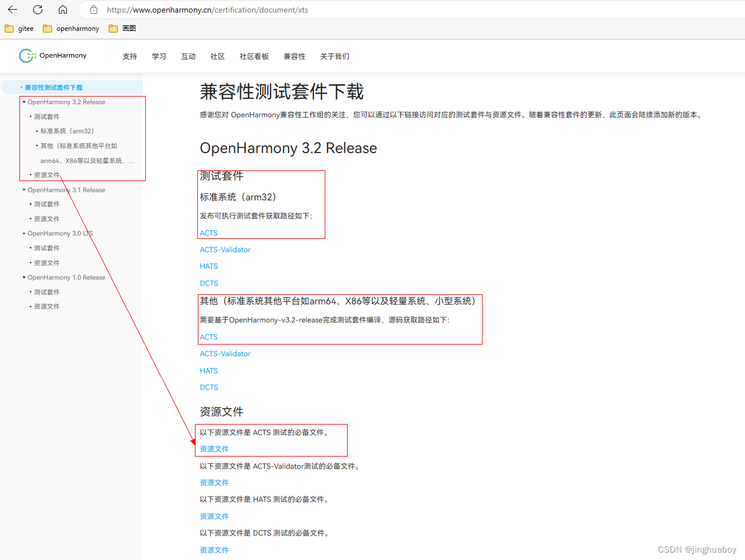Click the 兼容性测试套件下载 page heading
The image size is (745, 560).
click(x=282, y=91)
